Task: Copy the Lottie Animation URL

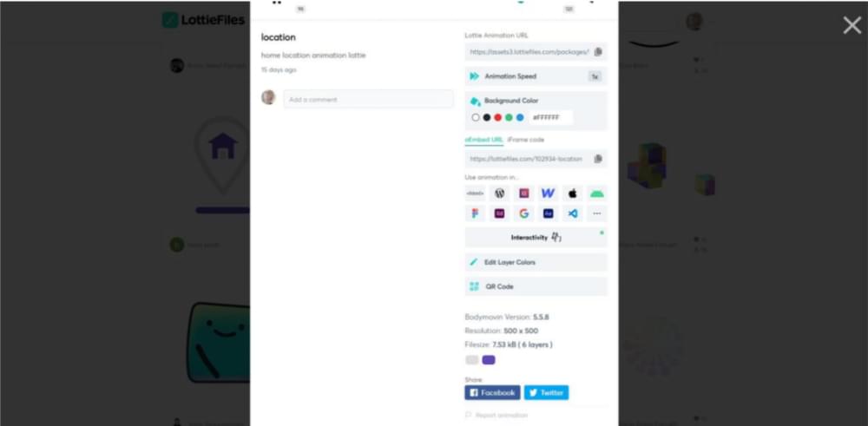Action: pos(598,51)
